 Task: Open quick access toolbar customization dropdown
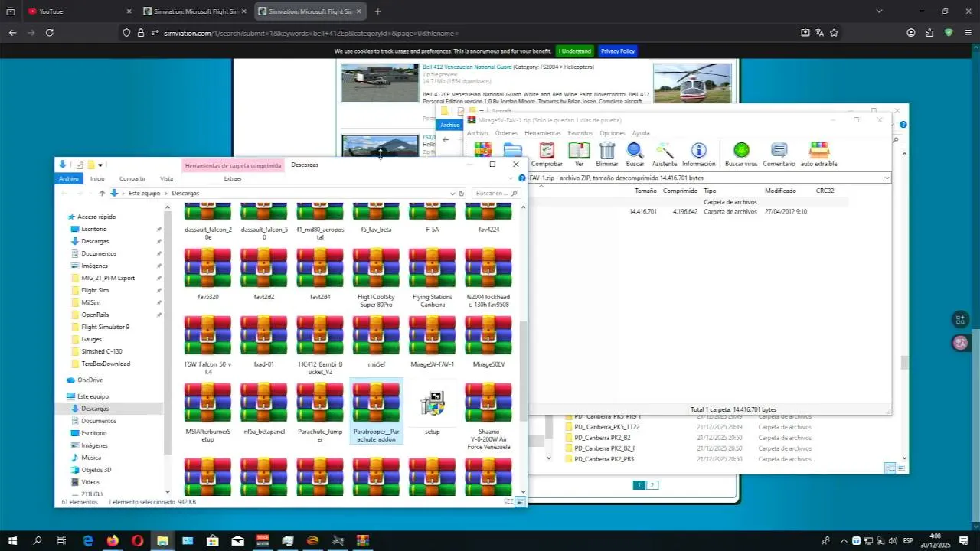point(100,165)
